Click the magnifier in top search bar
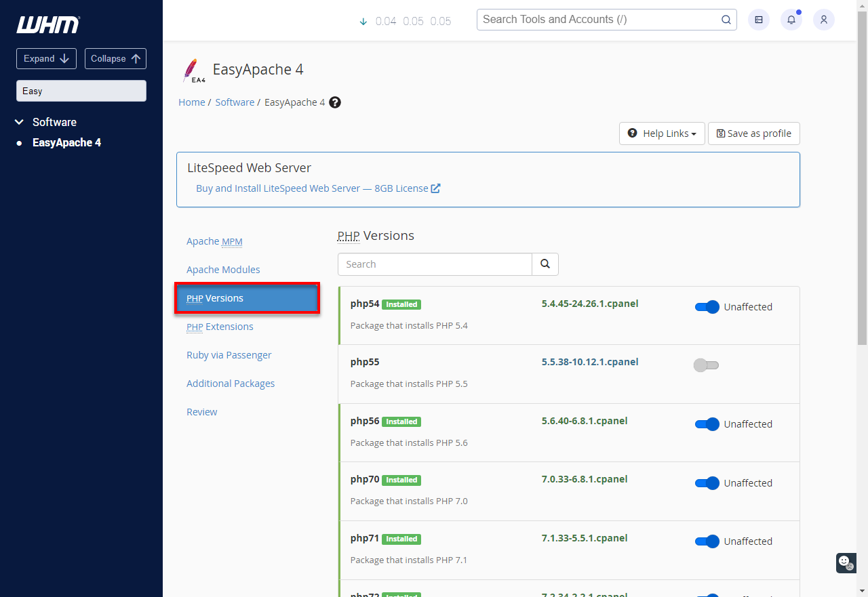 tap(726, 20)
